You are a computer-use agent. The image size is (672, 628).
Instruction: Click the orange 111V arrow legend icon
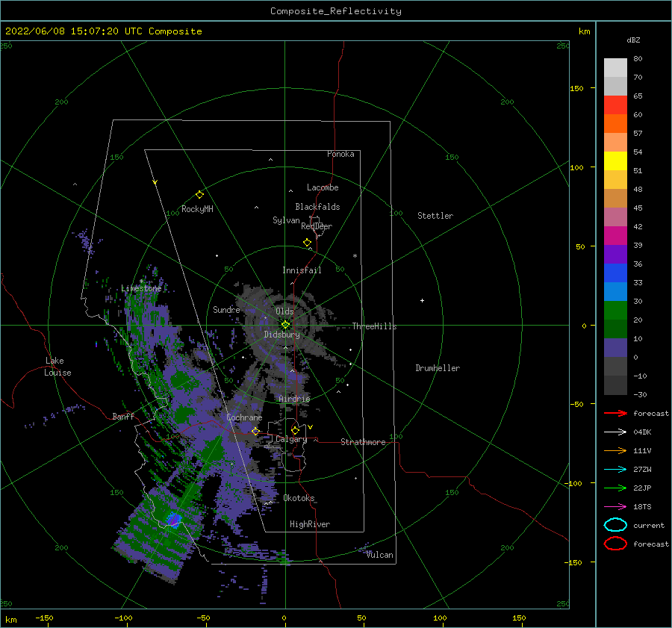tap(615, 450)
